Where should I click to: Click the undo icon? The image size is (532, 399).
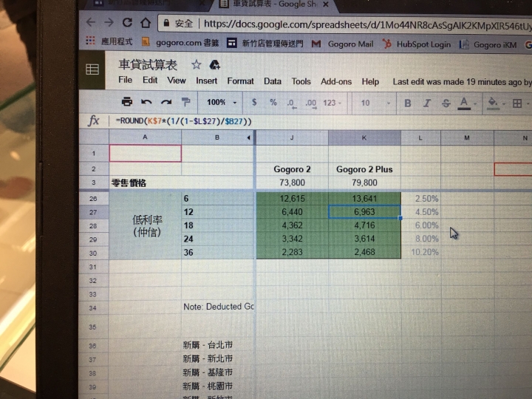[146, 102]
